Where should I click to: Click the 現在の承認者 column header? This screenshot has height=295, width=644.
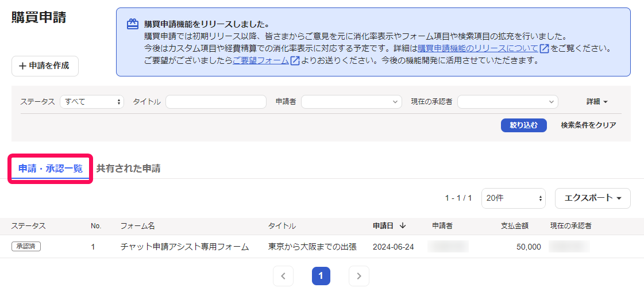click(571, 225)
